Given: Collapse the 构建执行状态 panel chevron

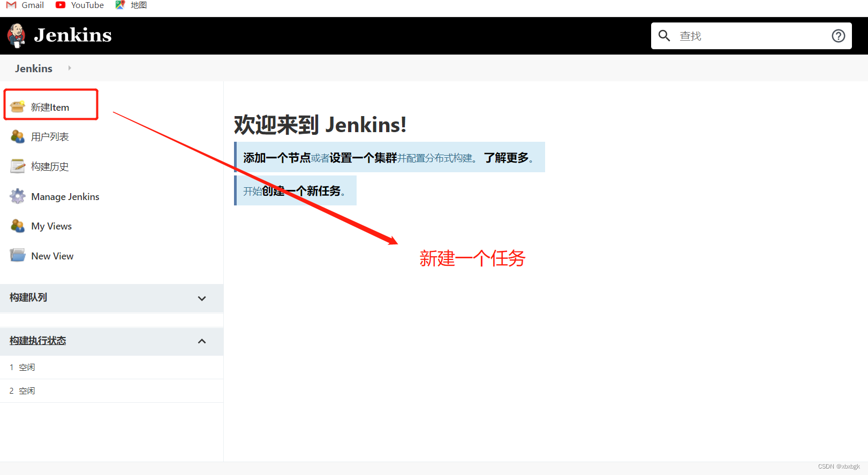Looking at the screenshot, I should pos(202,341).
